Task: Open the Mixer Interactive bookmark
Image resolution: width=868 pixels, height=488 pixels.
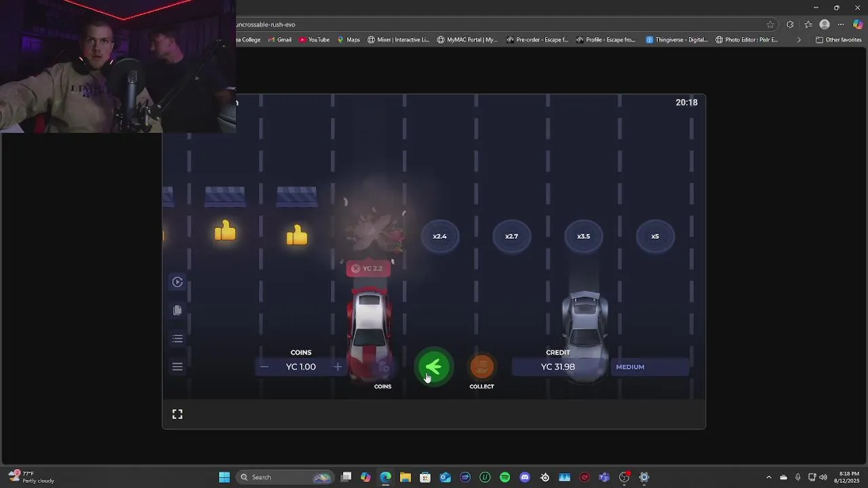Action: (x=399, y=40)
